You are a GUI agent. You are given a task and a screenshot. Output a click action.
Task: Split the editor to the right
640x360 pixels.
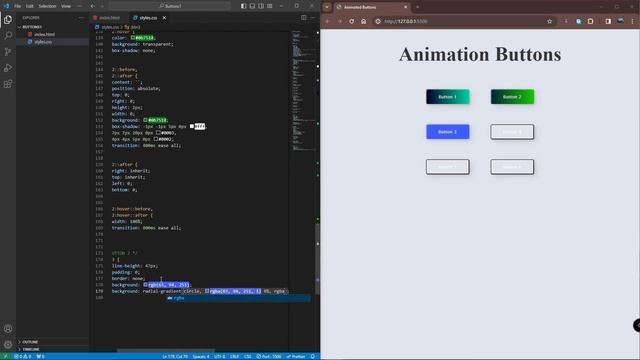pyautogui.click(x=304, y=18)
